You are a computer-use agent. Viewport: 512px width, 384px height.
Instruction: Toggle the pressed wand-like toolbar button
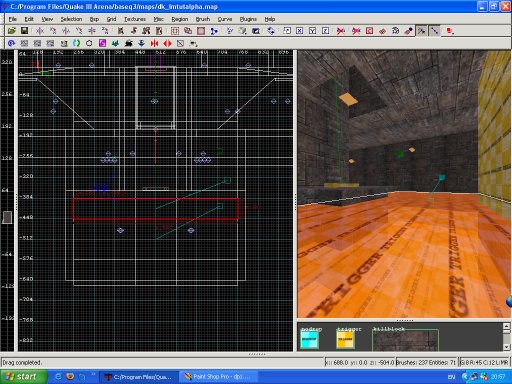(x=421, y=31)
